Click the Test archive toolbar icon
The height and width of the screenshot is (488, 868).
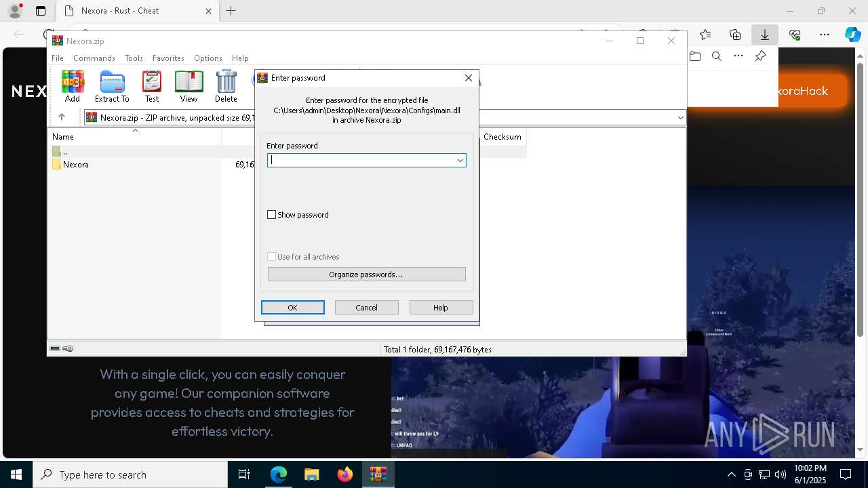coord(152,86)
